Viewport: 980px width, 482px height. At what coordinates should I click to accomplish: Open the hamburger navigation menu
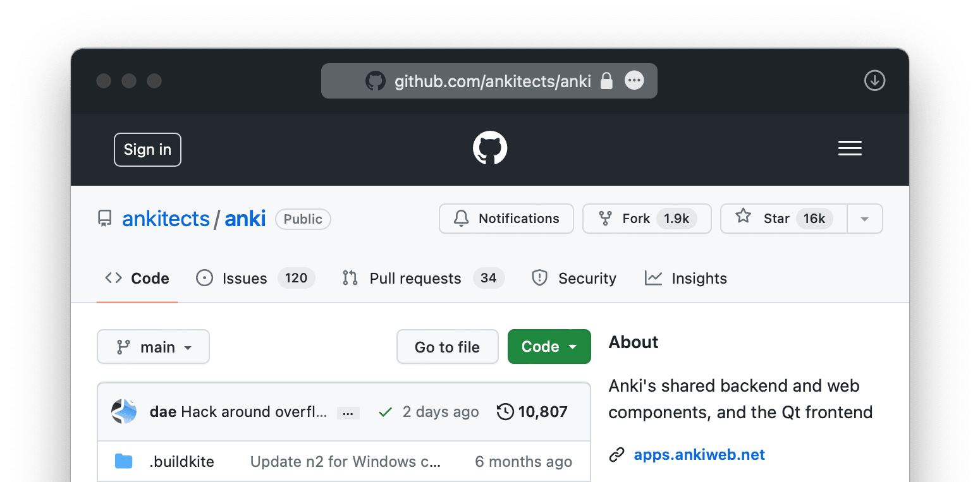tap(850, 148)
